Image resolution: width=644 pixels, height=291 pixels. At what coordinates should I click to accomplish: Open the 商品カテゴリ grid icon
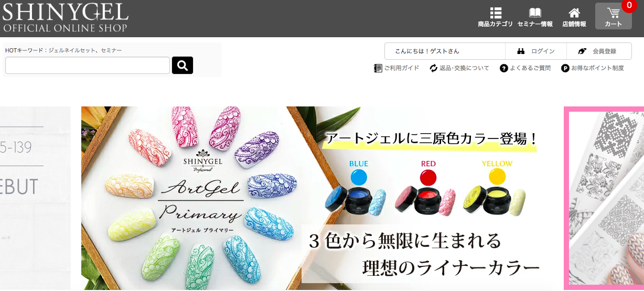496,13
